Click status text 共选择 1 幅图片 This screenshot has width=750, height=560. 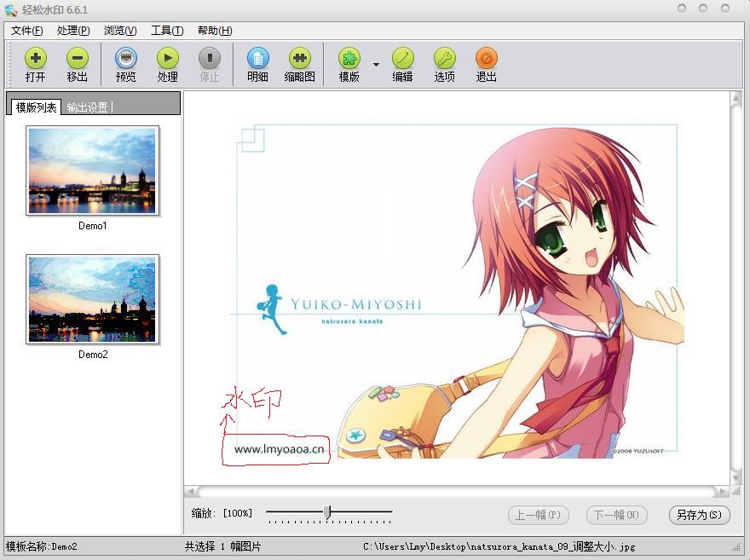223,546
